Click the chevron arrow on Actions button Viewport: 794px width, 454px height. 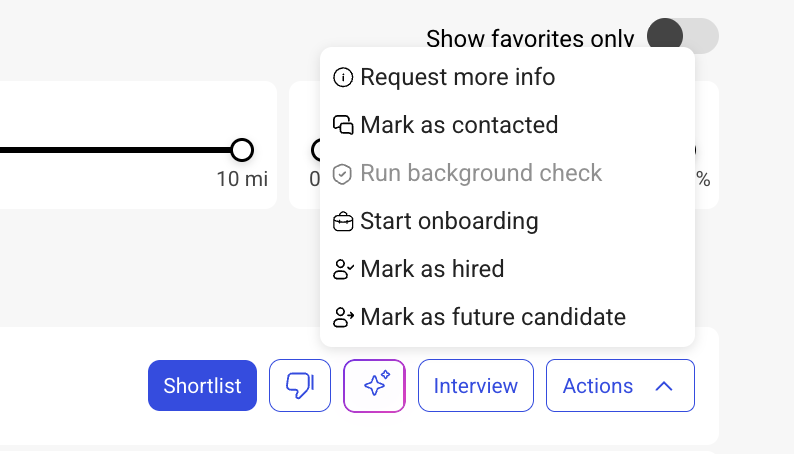click(664, 386)
